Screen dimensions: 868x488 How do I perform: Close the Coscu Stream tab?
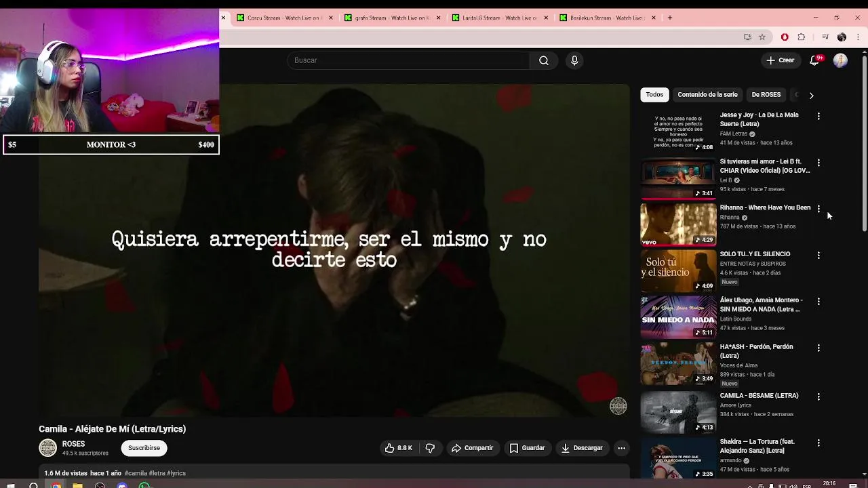(331, 18)
